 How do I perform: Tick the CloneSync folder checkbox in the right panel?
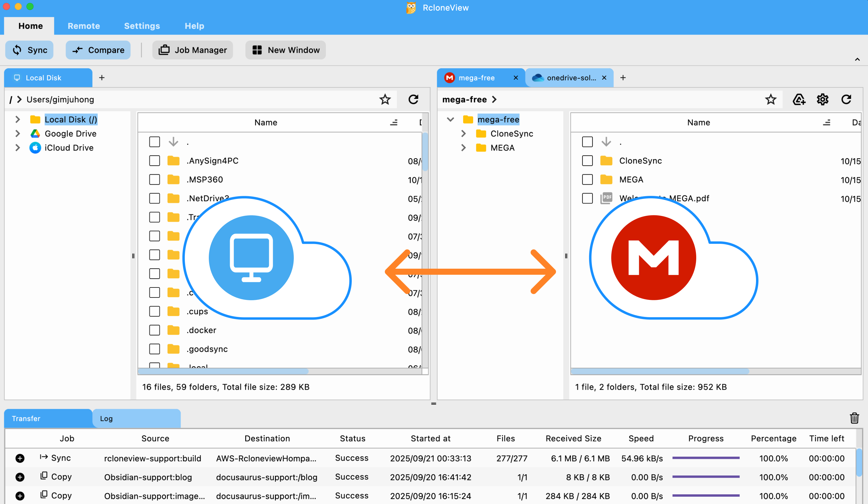tap(587, 160)
